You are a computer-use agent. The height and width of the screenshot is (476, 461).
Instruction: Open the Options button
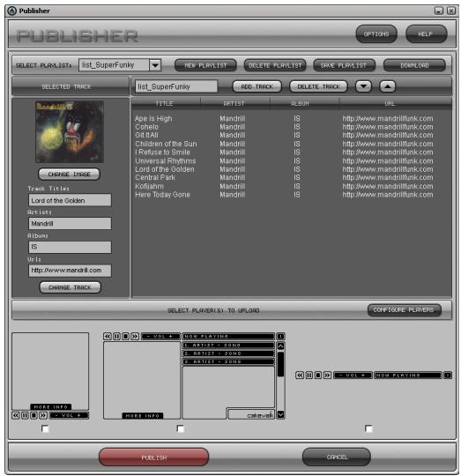(x=376, y=34)
